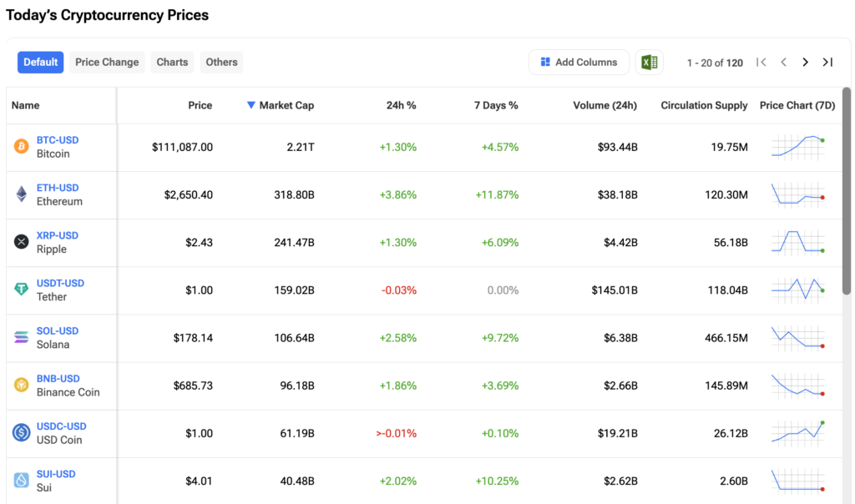The height and width of the screenshot is (504, 855).
Task: Open Solana's 7-day price chart thumbnail
Action: (797, 338)
